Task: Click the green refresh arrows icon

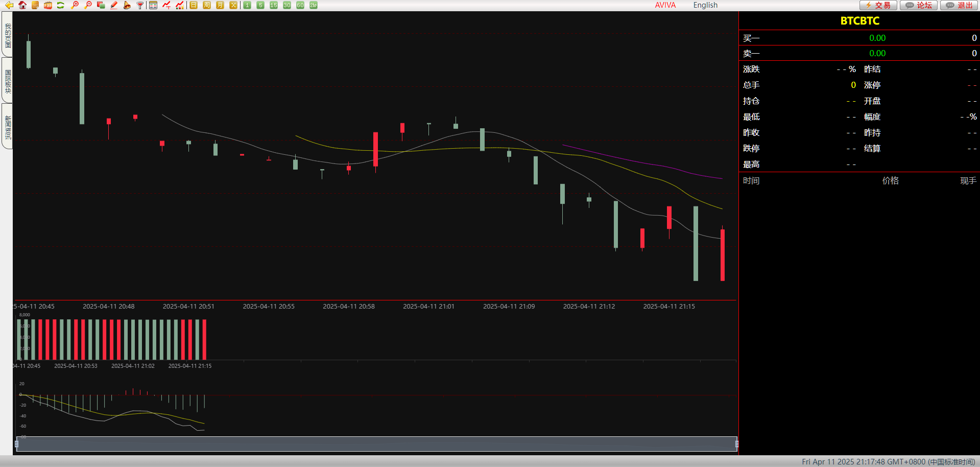Action: click(61, 5)
